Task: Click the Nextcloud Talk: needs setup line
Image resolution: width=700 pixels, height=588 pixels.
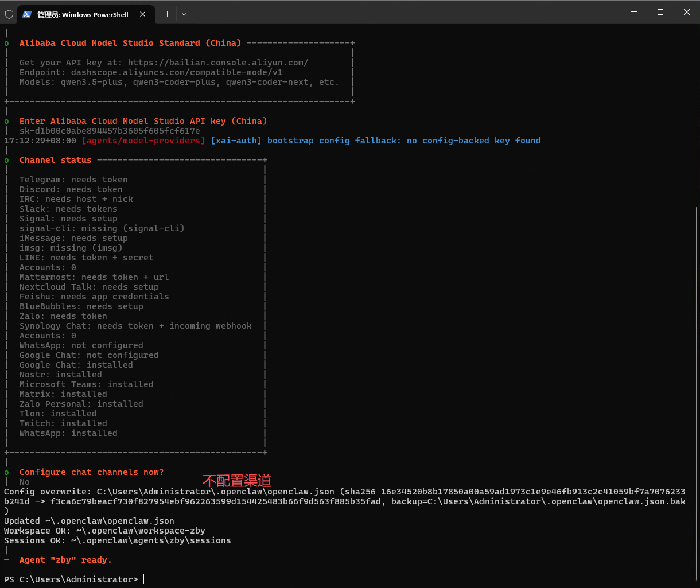Action: pos(89,287)
